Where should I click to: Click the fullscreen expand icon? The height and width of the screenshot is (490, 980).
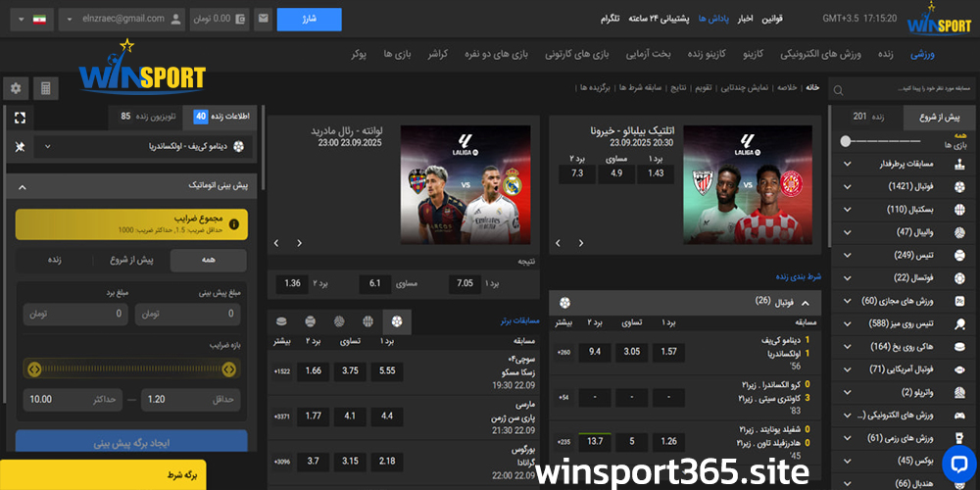click(x=20, y=118)
